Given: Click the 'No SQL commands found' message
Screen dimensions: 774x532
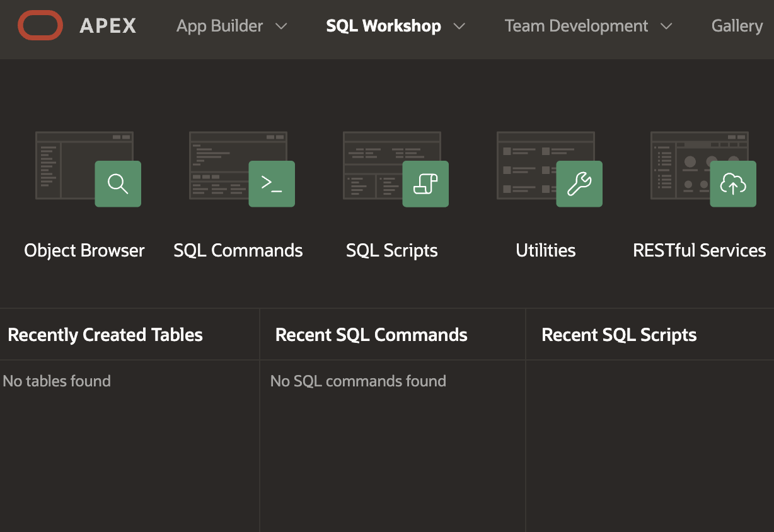Looking at the screenshot, I should [358, 381].
